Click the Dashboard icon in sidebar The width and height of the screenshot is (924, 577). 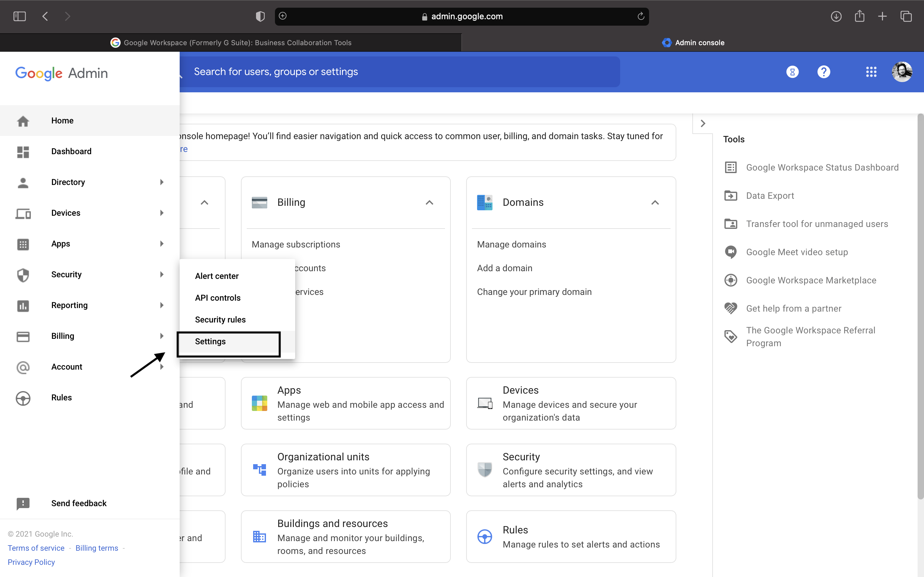[x=23, y=152]
